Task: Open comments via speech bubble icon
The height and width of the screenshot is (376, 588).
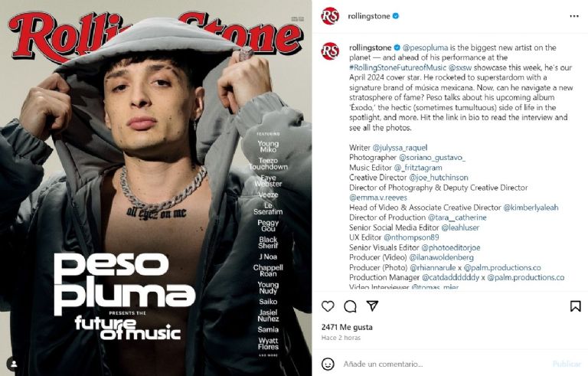Action: (350, 306)
